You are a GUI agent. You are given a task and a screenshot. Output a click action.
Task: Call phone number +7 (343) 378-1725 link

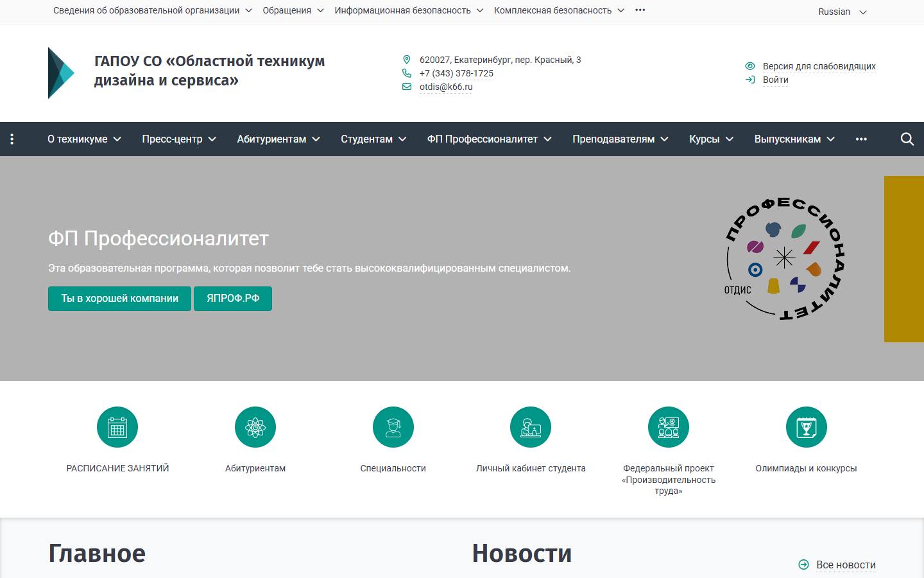pos(456,73)
